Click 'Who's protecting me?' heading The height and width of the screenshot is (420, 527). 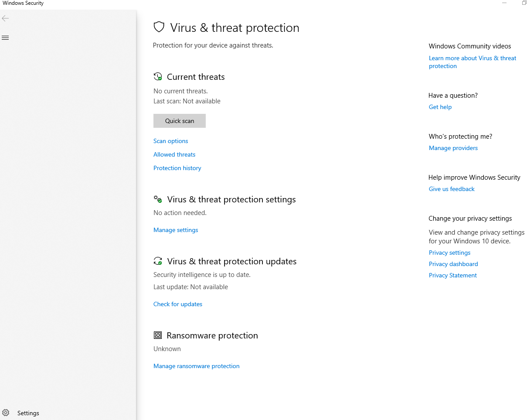460,137
